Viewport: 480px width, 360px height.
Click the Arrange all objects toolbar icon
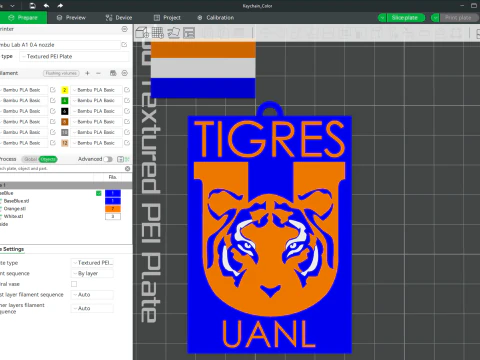pos(189,32)
